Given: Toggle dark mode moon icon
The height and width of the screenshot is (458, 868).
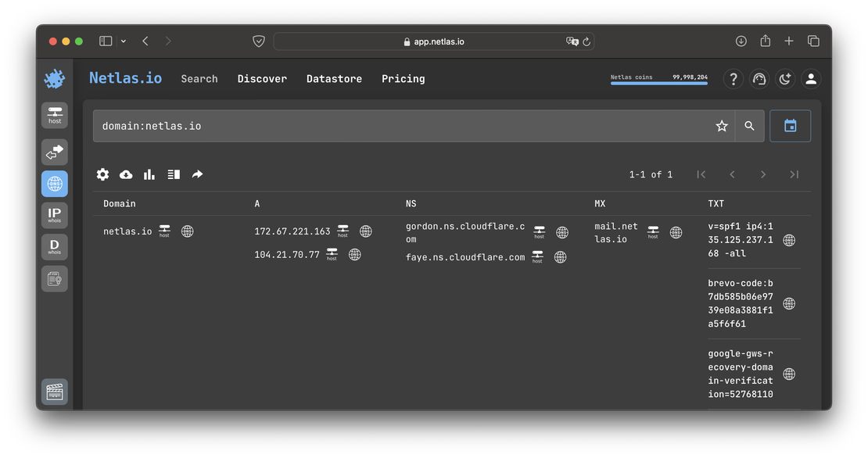Looking at the screenshot, I should pos(784,79).
